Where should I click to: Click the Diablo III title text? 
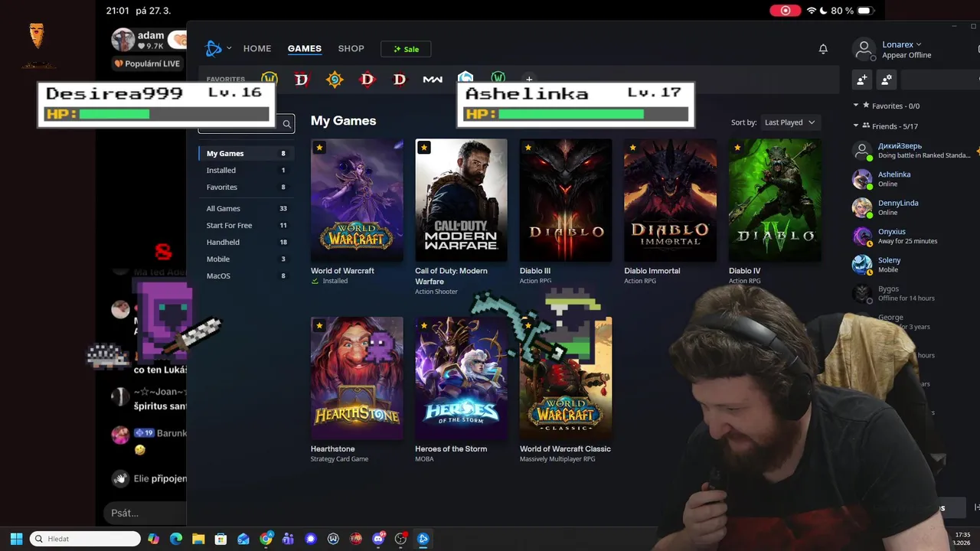(x=535, y=271)
